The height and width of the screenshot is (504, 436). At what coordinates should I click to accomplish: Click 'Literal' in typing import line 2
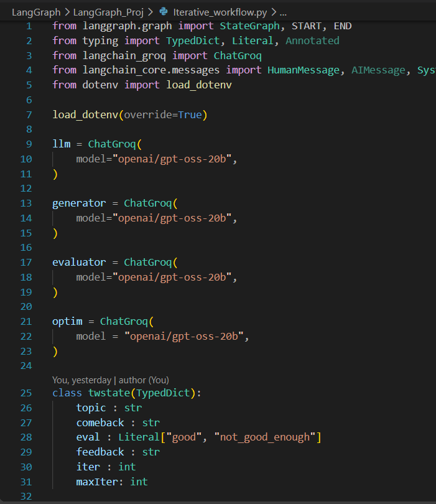(x=253, y=41)
